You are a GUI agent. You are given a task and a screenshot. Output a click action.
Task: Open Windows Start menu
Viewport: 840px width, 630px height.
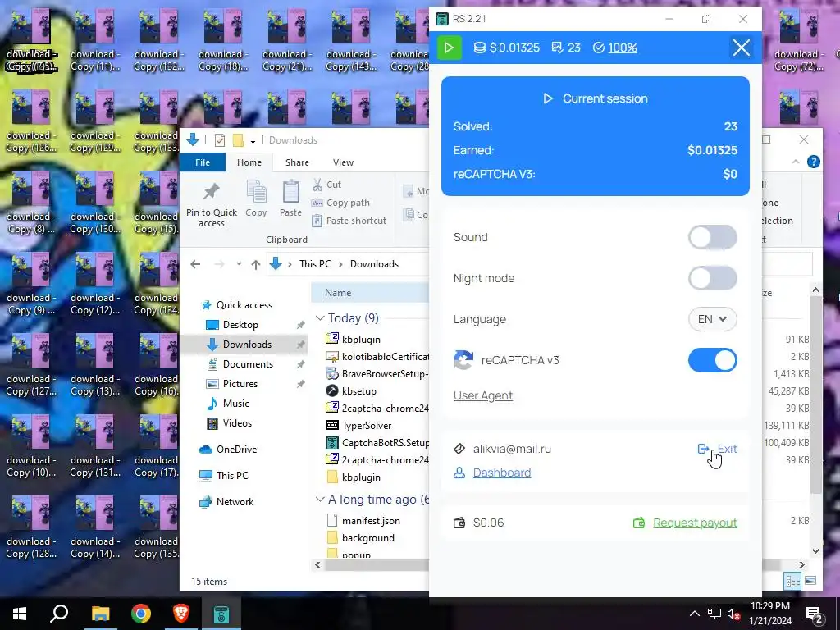(20, 614)
